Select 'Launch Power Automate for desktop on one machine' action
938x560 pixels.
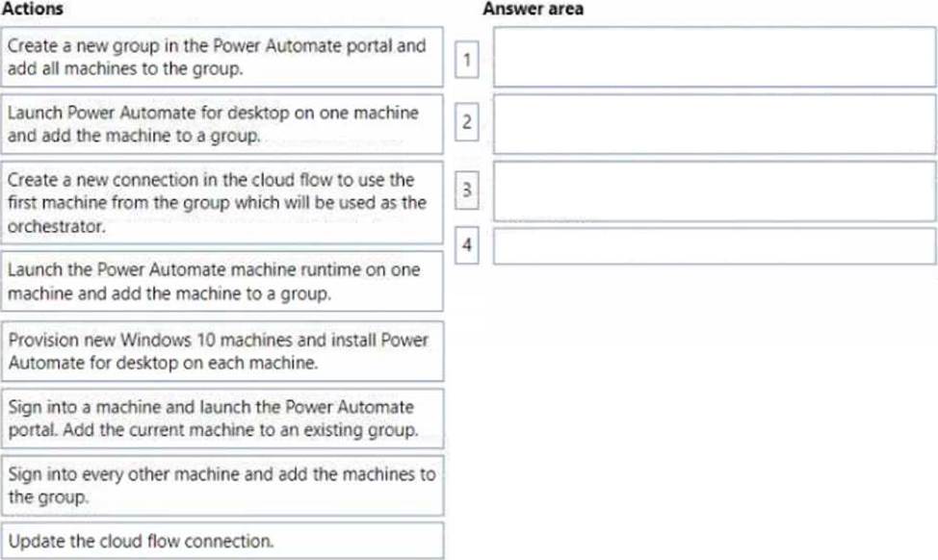pyautogui.click(x=221, y=124)
